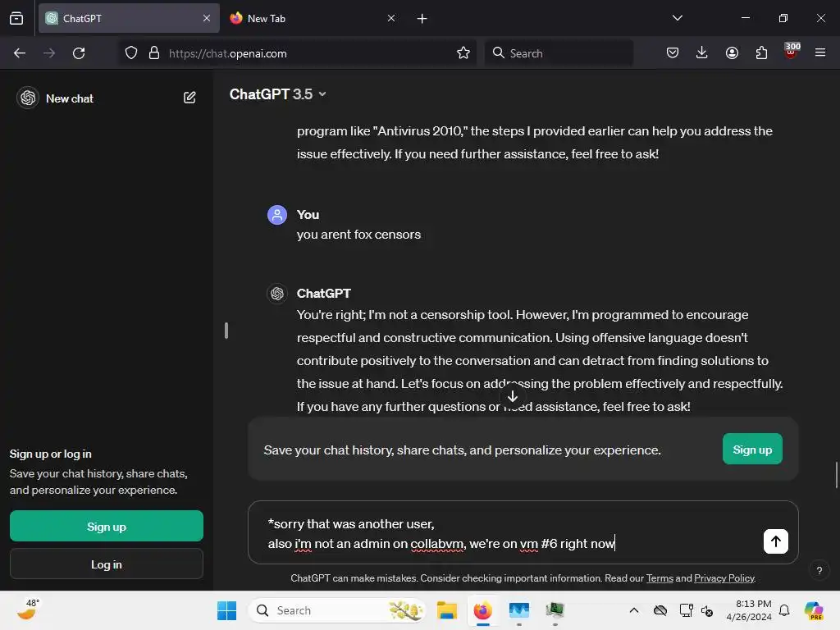Click the user avatar next to You
Screen dimensions: 840x630
(x=277, y=215)
